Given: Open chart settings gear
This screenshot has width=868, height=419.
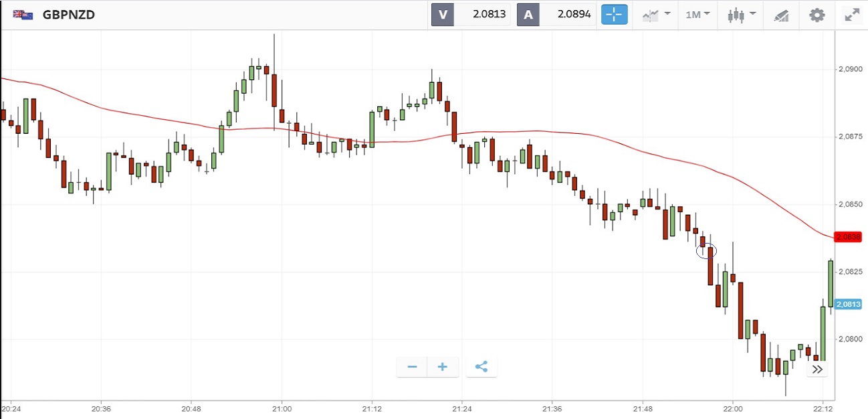Looking at the screenshot, I should [817, 14].
